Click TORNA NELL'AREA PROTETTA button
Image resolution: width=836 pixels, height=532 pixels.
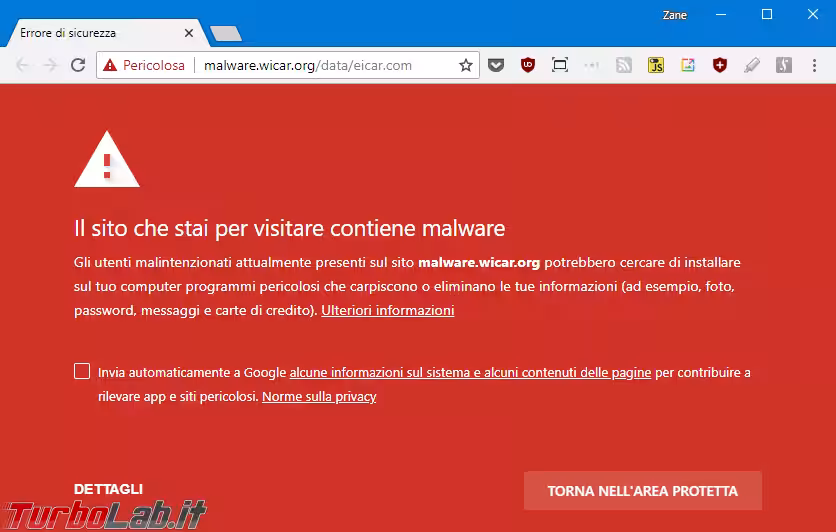point(642,490)
